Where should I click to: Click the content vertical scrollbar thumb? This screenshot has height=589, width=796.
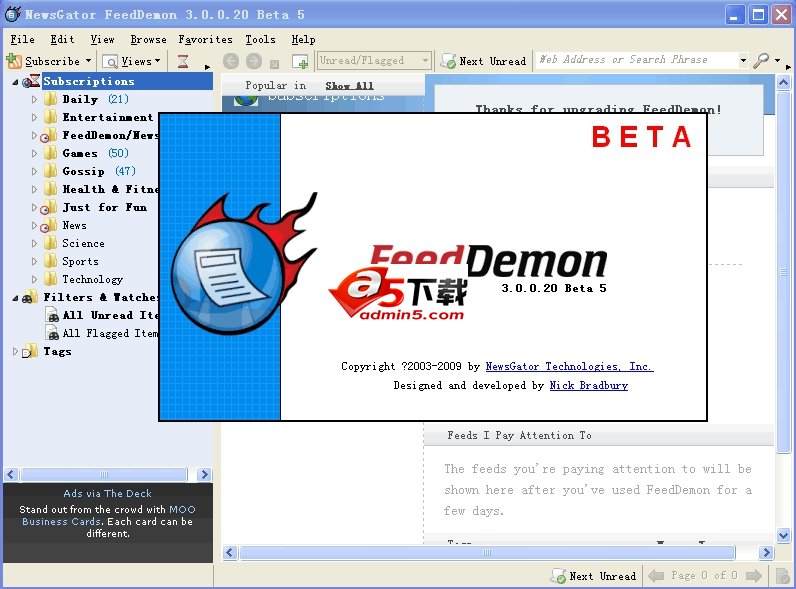point(783,272)
